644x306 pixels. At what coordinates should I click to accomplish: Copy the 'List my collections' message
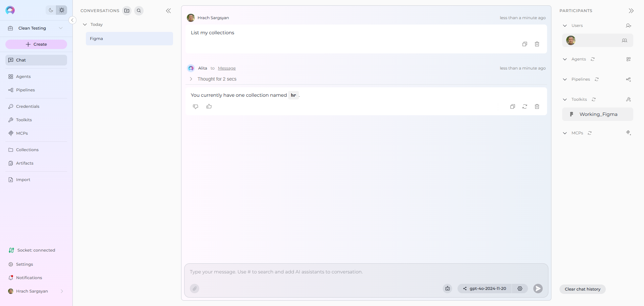(525, 44)
